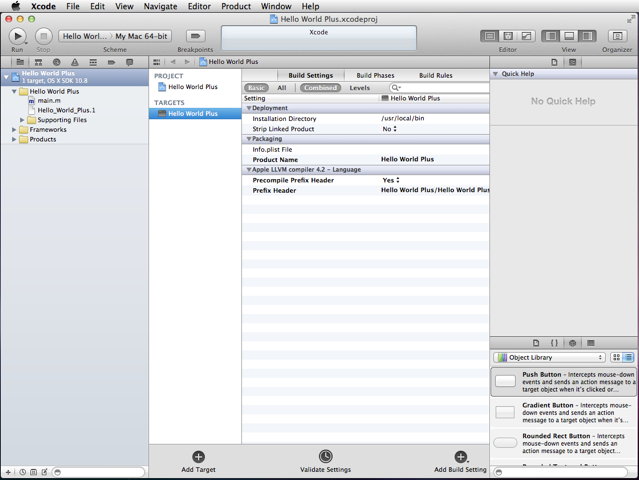Switch to the Build Phases tab
639x480 pixels.
pos(375,75)
